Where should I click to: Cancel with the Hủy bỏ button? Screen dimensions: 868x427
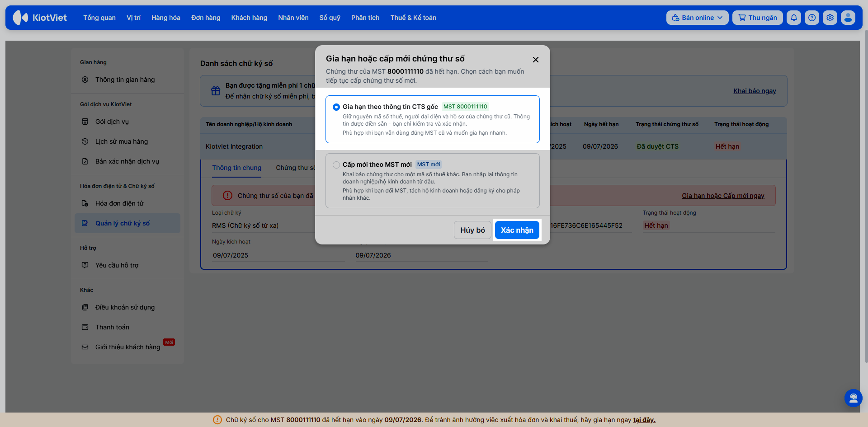(x=472, y=230)
